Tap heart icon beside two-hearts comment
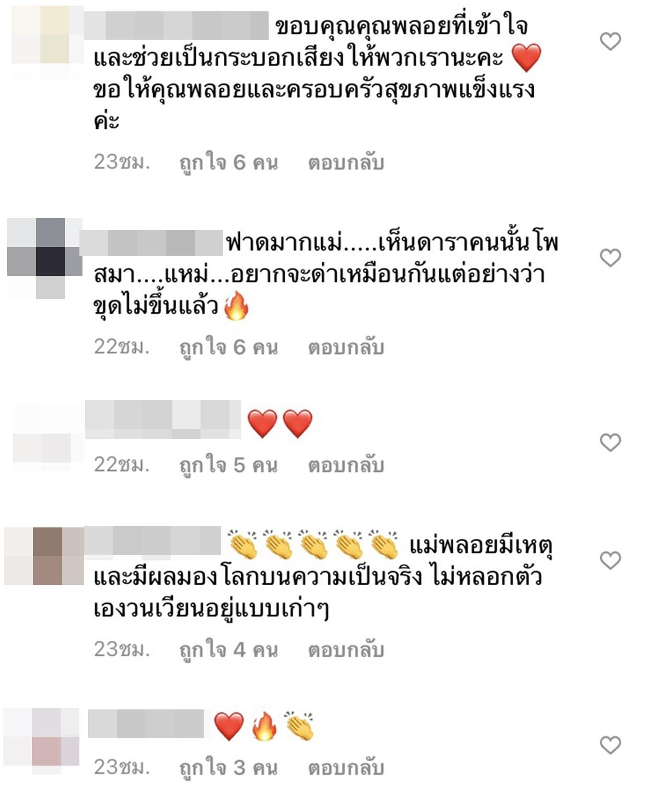 (610, 442)
